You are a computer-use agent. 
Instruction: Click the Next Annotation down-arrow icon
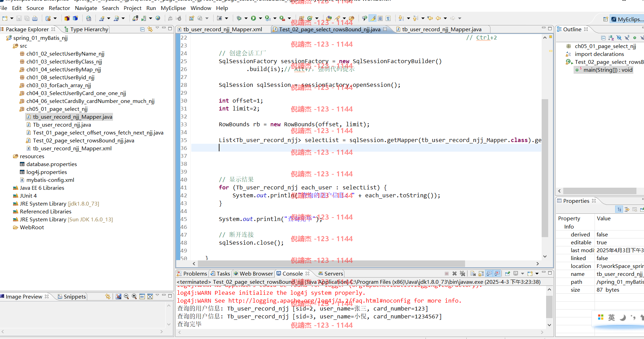tap(401, 18)
